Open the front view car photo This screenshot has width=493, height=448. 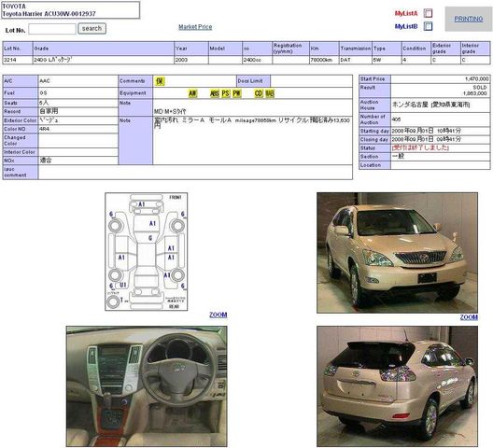(397, 253)
